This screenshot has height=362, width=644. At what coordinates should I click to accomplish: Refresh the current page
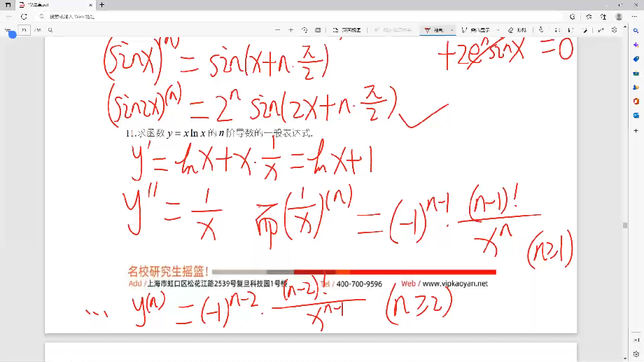(x=24, y=15)
